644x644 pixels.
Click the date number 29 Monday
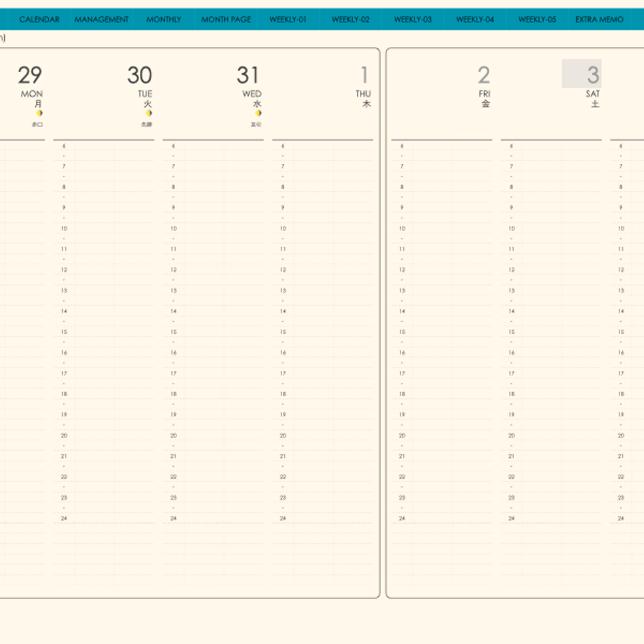30,75
